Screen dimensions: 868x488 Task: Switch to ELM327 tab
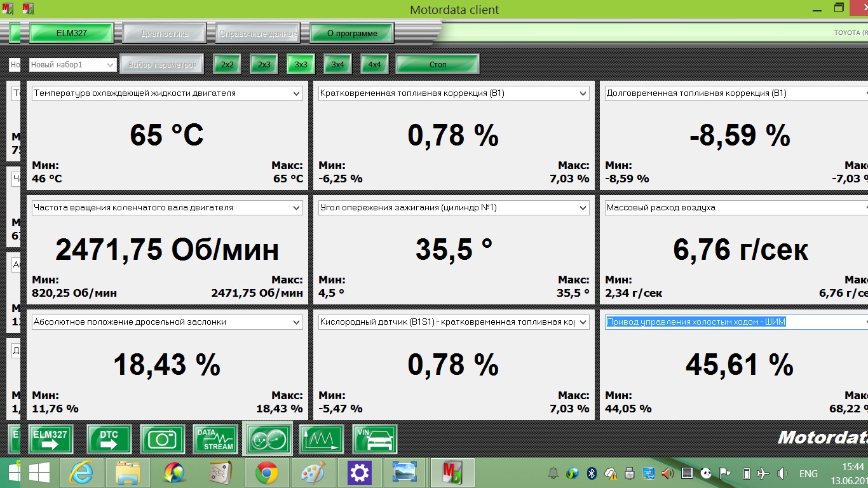click(72, 33)
